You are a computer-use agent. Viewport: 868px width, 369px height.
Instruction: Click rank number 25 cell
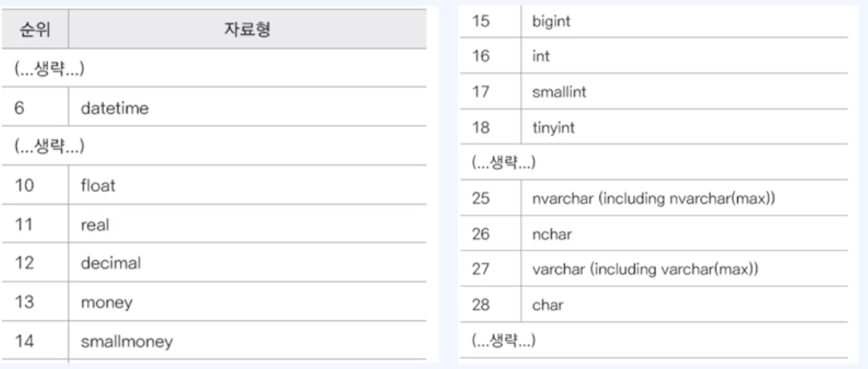[x=490, y=197]
